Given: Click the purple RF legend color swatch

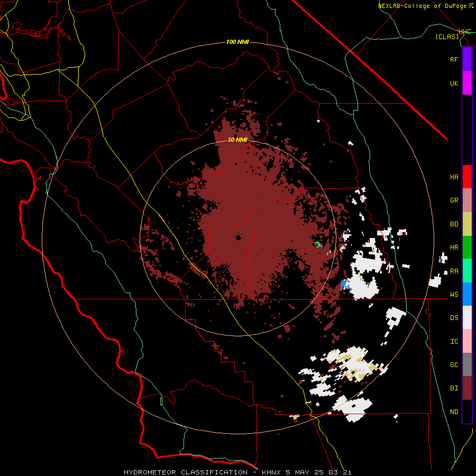Looking at the screenshot, I should [467, 59].
